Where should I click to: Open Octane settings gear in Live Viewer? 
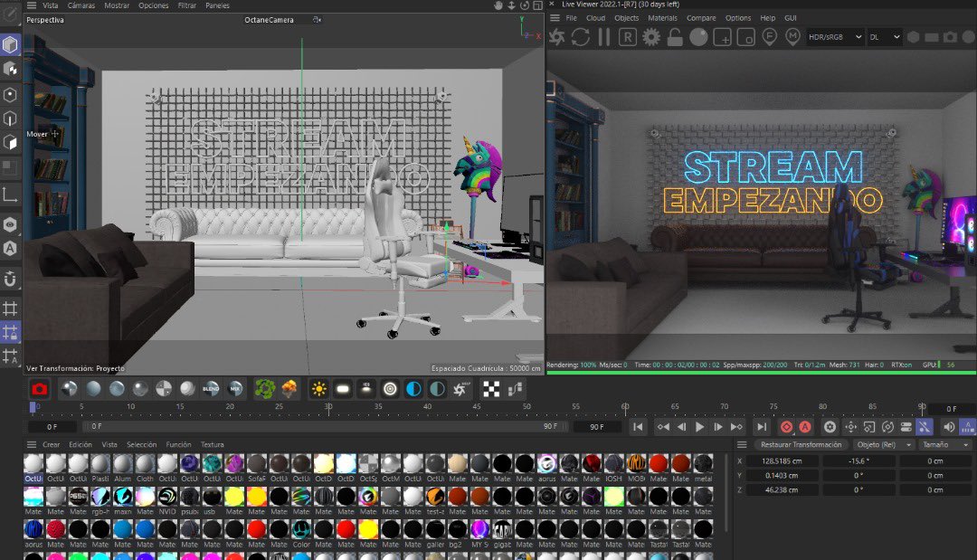point(651,37)
